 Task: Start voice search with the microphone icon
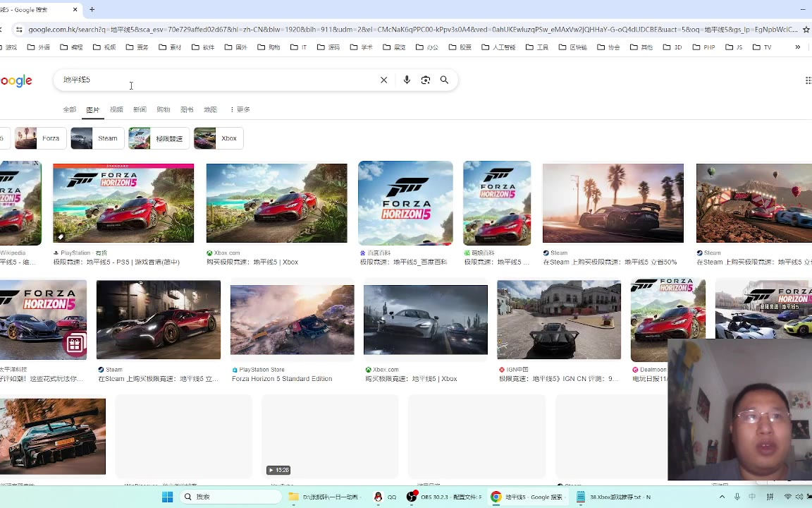pos(407,80)
